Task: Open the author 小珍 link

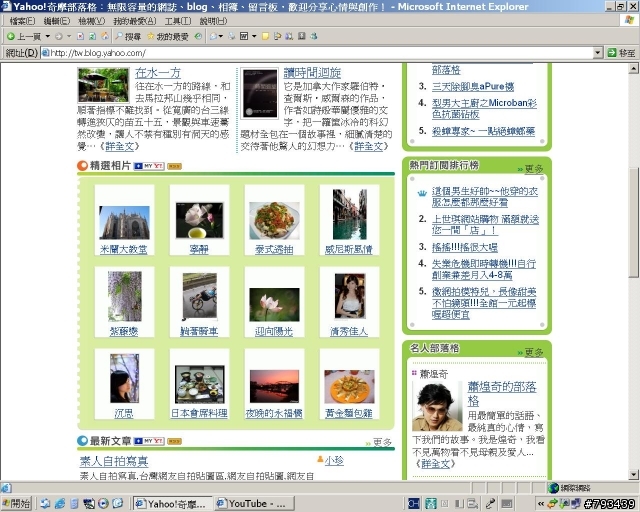Action: (x=334, y=461)
